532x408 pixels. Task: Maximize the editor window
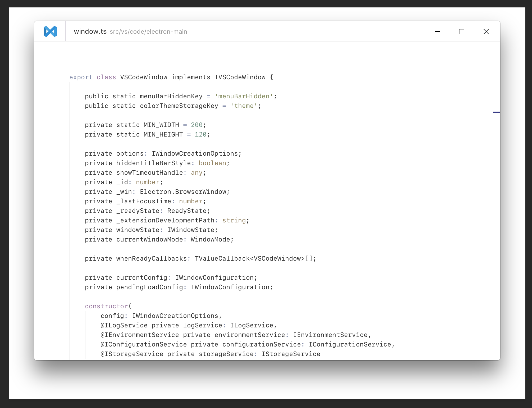[462, 32]
